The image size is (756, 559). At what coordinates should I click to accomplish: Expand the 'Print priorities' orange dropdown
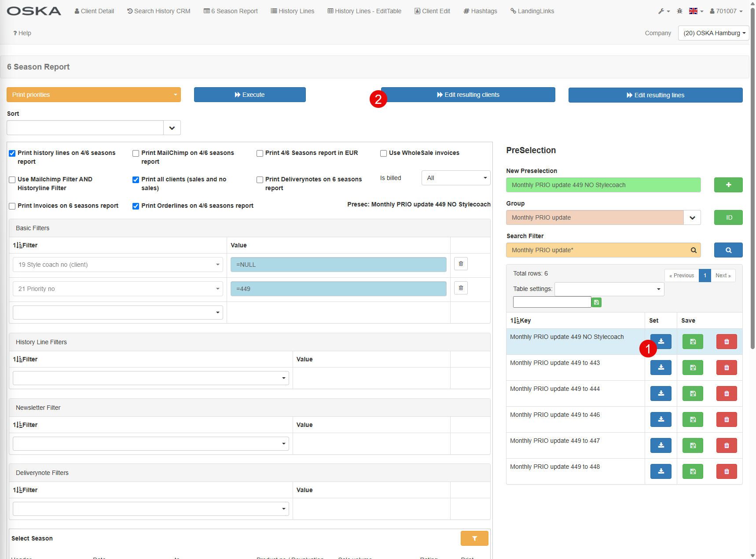93,95
